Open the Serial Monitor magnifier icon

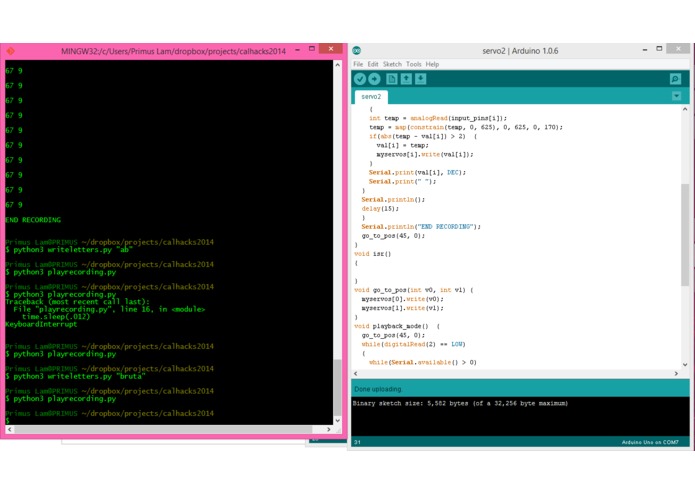pos(675,79)
